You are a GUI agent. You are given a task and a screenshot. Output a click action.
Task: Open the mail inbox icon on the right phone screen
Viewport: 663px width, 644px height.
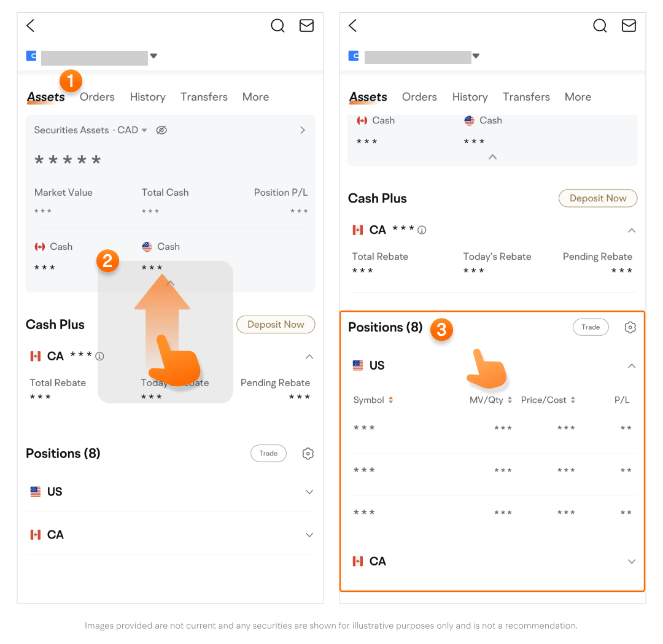(x=629, y=26)
